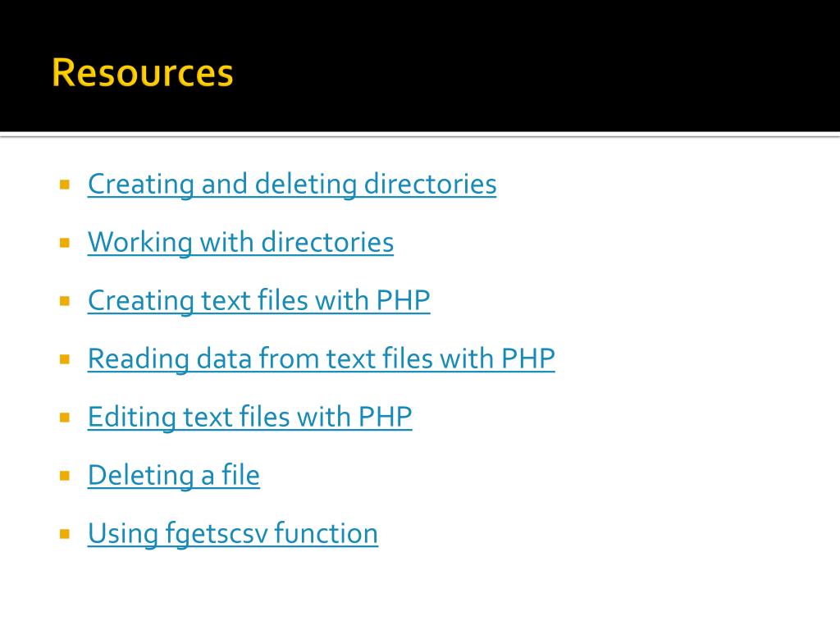Click the gray divider line under the header
The width and height of the screenshot is (840, 630).
click(420, 135)
